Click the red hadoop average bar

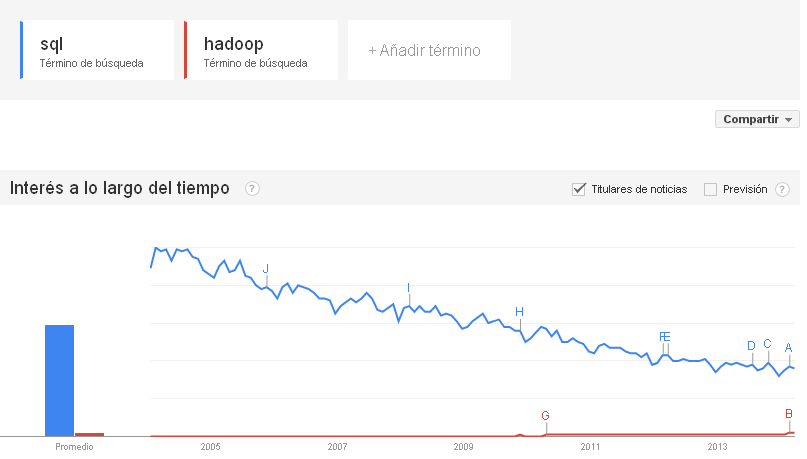[x=90, y=435]
